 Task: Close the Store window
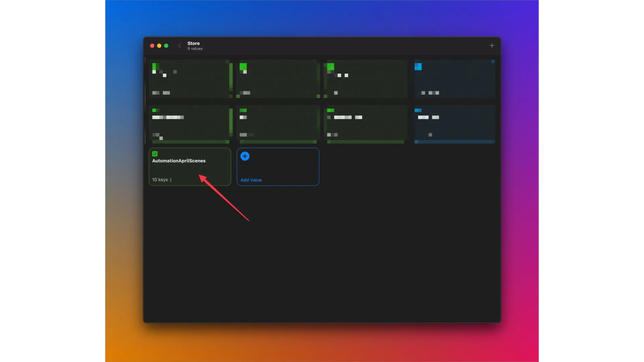pos(152,46)
